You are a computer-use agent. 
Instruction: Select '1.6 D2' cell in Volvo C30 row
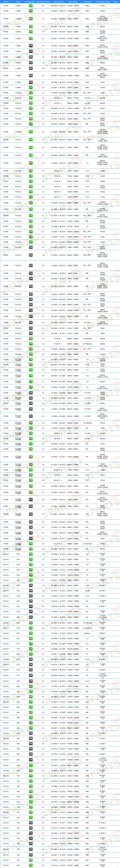(x=87, y=591)
